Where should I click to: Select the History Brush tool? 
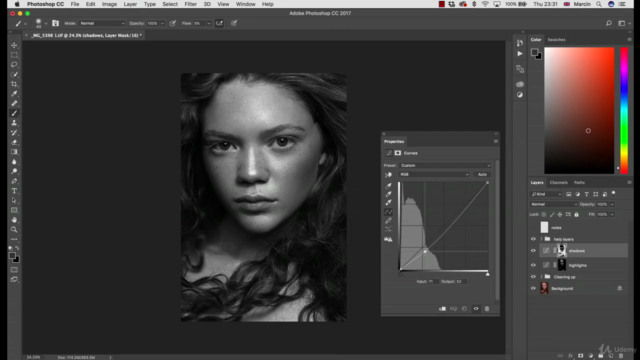coord(14,133)
